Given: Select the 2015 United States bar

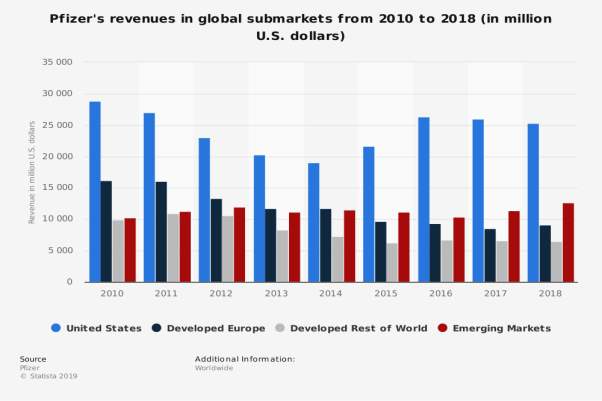Looking at the screenshot, I should [369, 214].
